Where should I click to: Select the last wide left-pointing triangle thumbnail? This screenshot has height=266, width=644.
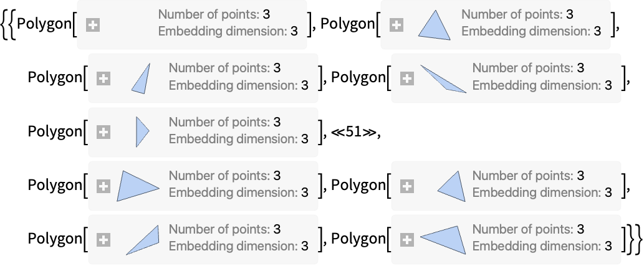point(444,240)
